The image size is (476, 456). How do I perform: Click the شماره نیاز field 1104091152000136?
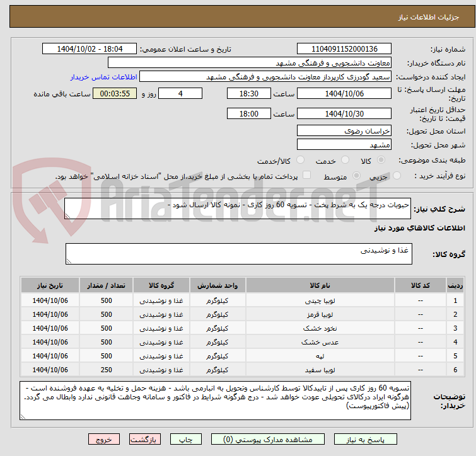[x=344, y=49]
